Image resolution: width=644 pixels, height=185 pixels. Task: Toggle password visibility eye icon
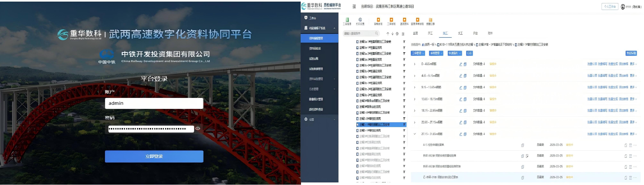[x=198, y=129]
